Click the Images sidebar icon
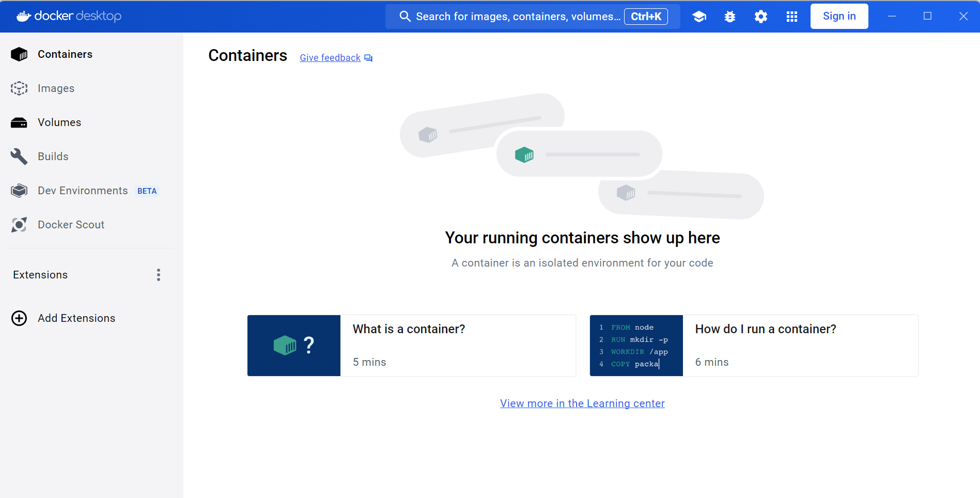 (x=19, y=88)
